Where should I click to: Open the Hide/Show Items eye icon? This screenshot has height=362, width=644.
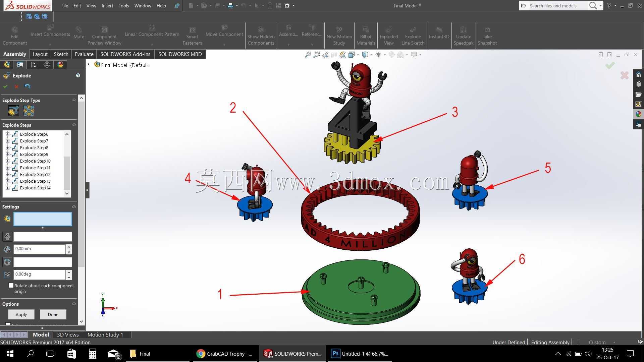tap(378, 55)
